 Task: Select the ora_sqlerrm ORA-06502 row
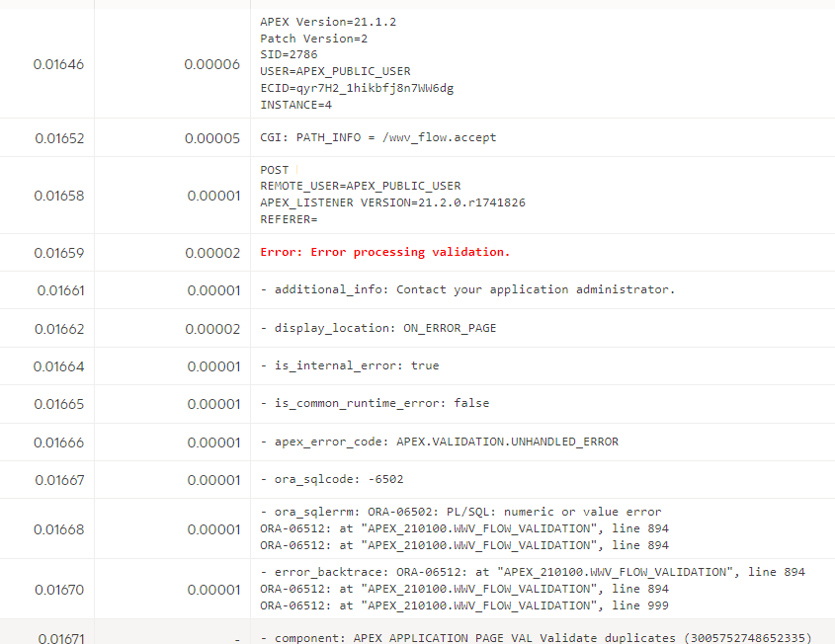[459, 512]
